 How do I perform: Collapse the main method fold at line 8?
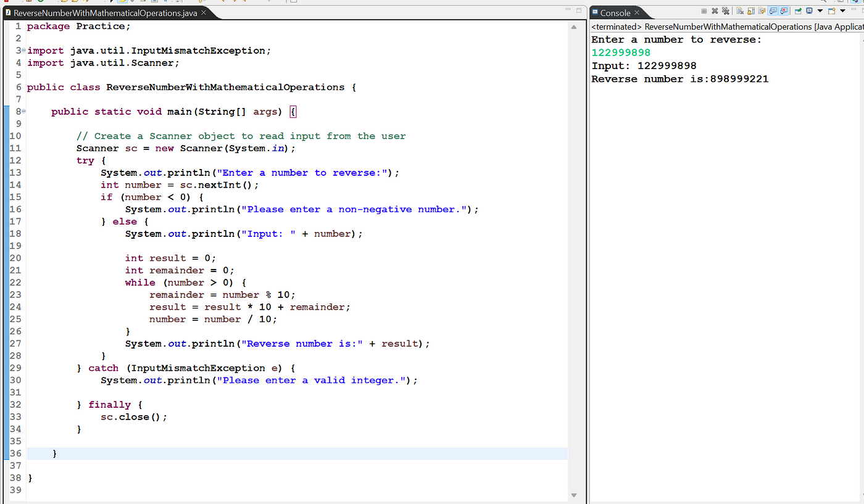point(23,111)
